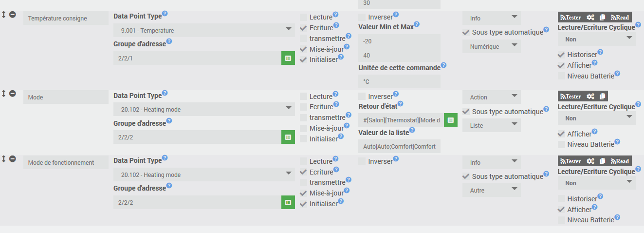The image size is (644, 233).
Task: Check Inverser on the Mode command
Action: [362, 97]
